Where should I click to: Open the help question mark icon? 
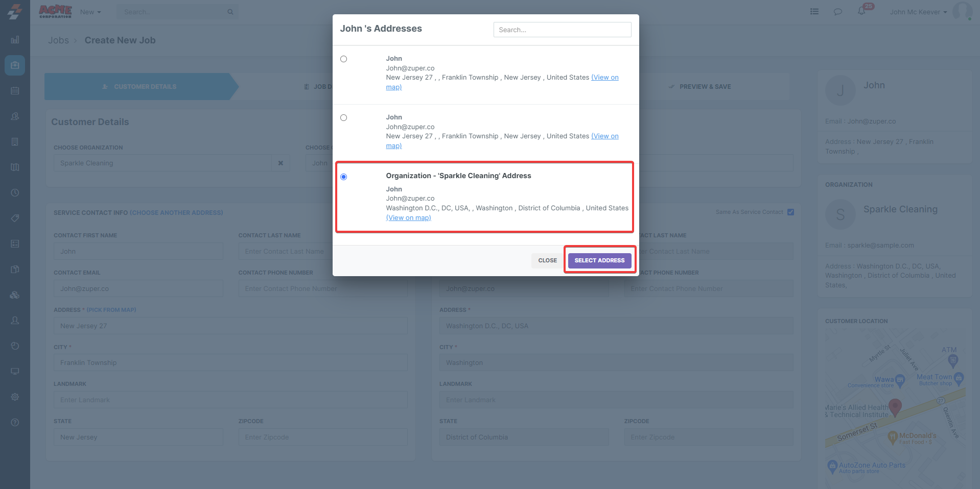click(15, 423)
